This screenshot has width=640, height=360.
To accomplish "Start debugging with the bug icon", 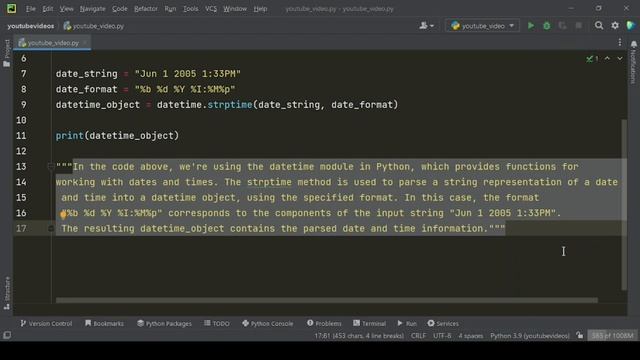I will pos(547,26).
